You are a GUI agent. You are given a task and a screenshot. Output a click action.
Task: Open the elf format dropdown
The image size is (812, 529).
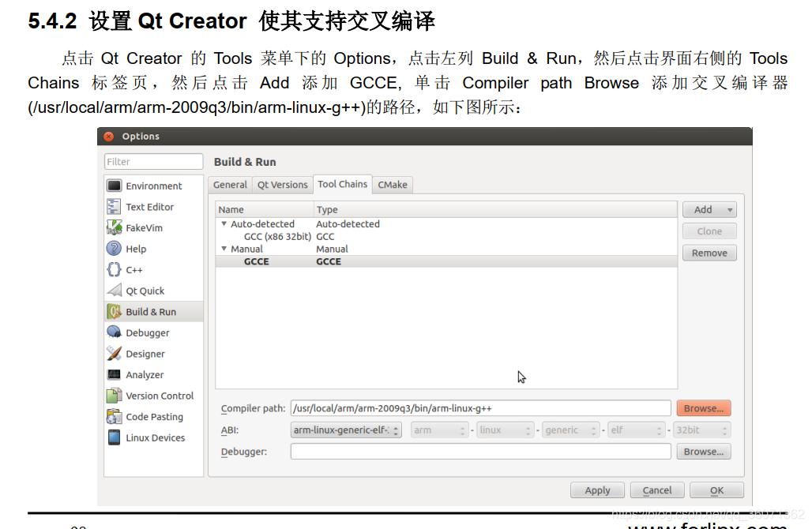coord(636,430)
